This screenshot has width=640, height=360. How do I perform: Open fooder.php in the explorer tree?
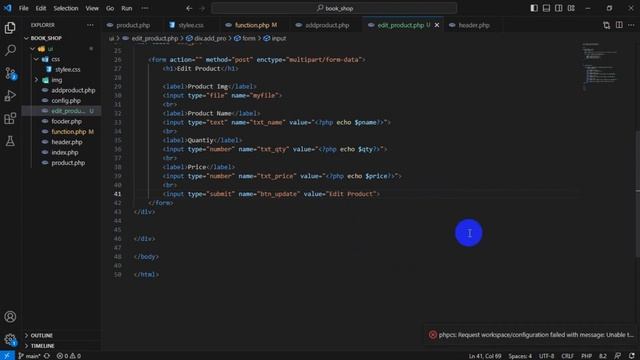coord(67,122)
